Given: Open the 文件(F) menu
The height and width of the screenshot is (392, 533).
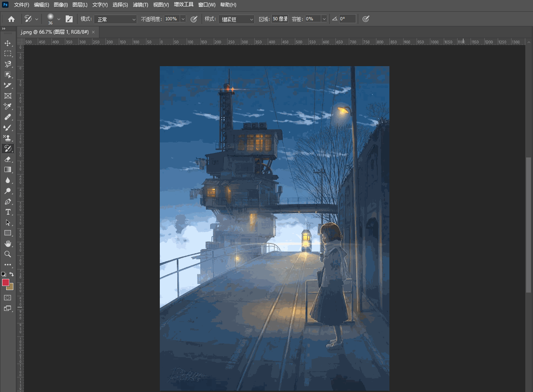Looking at the screenshot, I should coord(21,5).
